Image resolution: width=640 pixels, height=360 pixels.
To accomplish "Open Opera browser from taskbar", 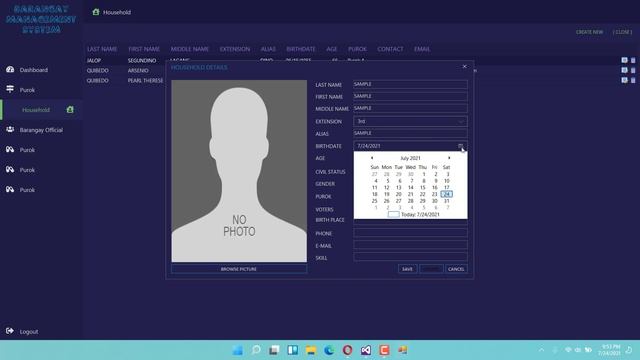I will click(347, 350).
